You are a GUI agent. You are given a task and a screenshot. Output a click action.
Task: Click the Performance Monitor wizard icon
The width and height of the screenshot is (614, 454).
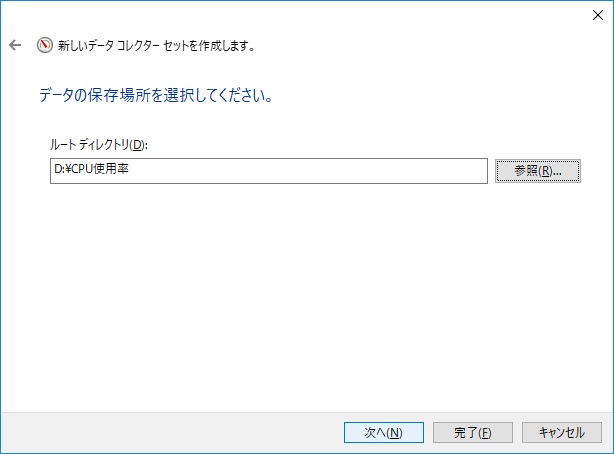(x=44, y=45)
